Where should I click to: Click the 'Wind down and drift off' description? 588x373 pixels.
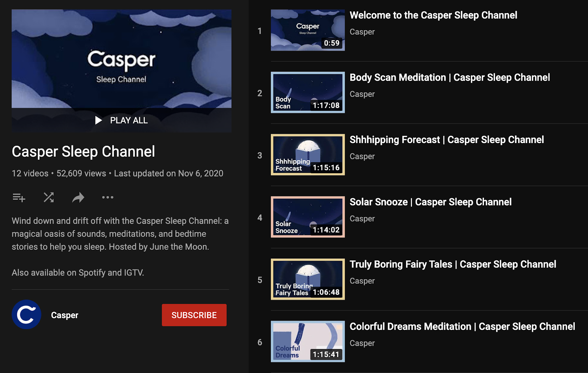[120, 234]
